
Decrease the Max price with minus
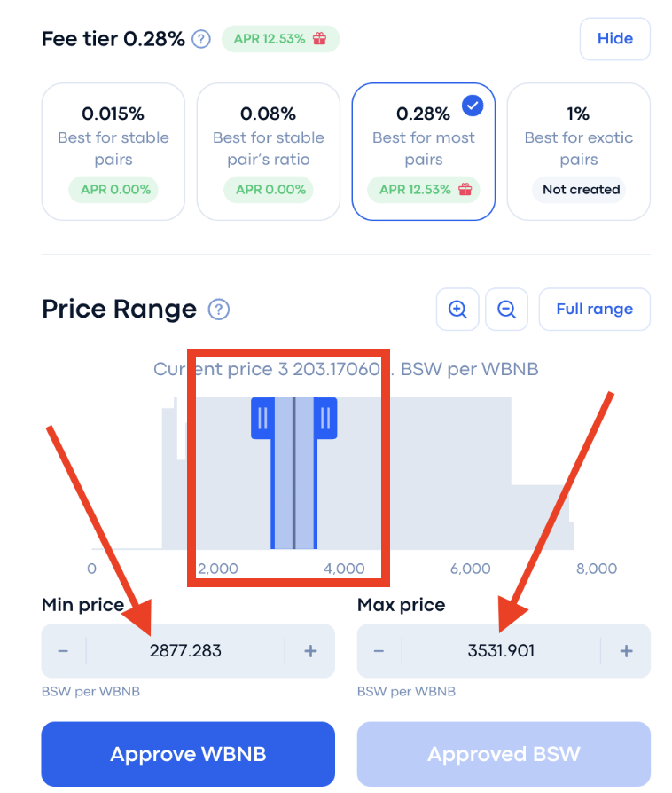click(379, 651)
